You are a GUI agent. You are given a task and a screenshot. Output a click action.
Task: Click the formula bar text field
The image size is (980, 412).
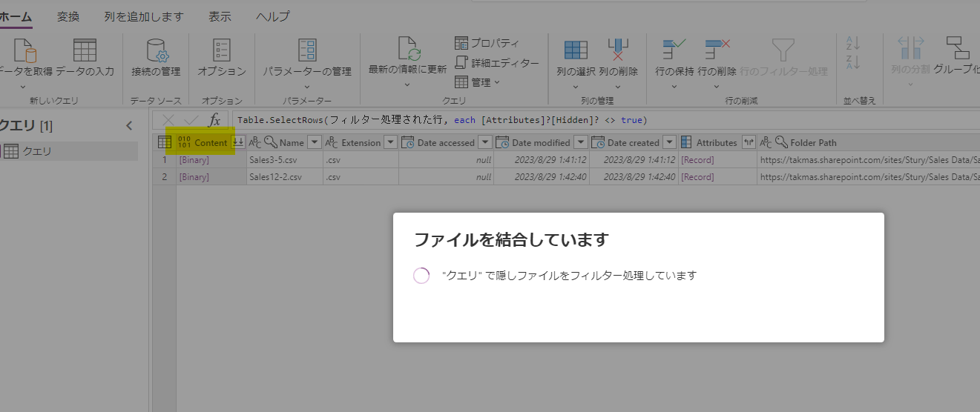point(605,120)
